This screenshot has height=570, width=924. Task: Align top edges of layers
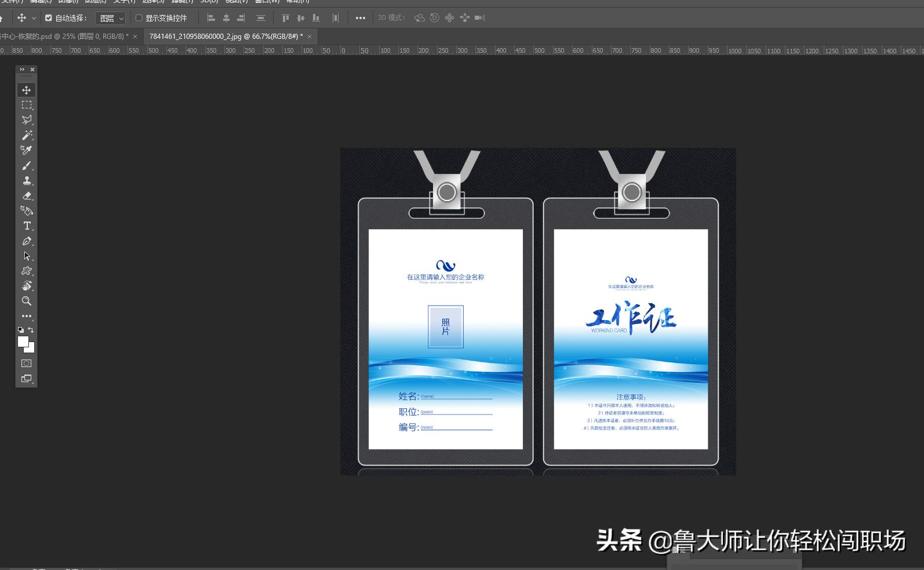coord(285,18)
